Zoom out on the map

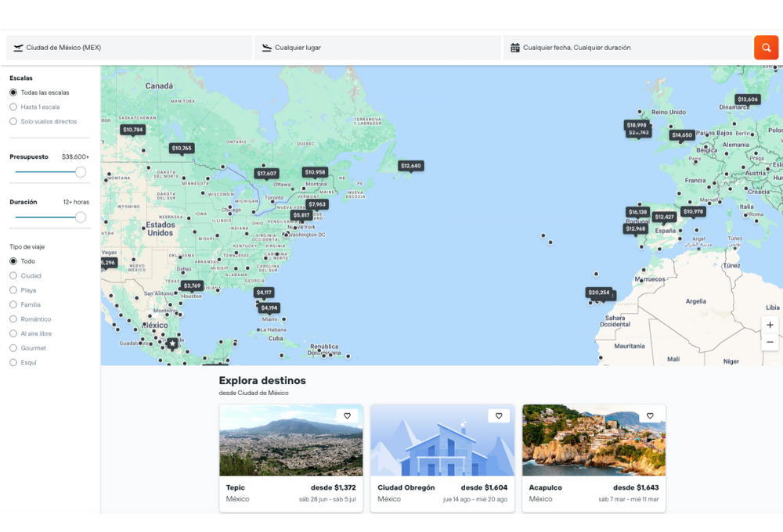770,342
